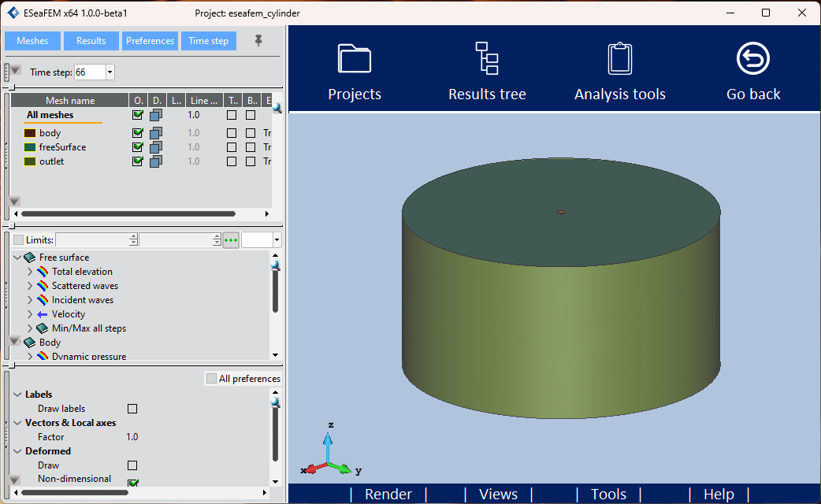Switch to the Meshes tab

32,41
